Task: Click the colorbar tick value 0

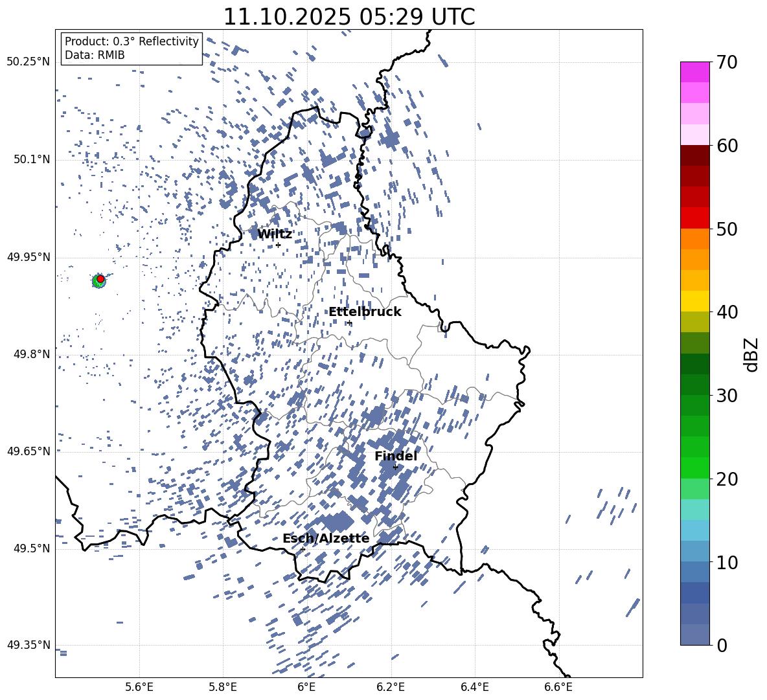Action: pyautogui.click(x=722, y=645)
